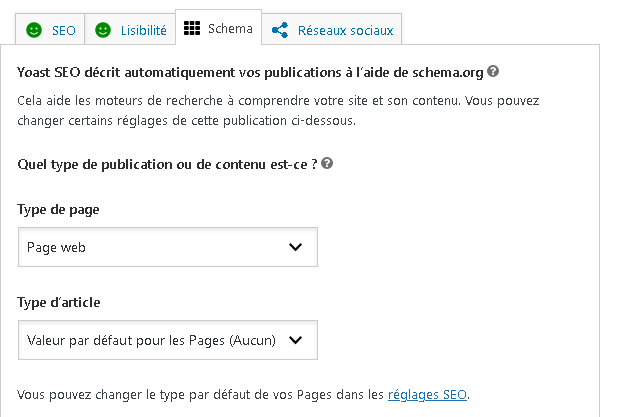The height and width of the screenshot is (417, 642).
Task: Click the chevron arrow in Type de page
Action: 295,247
